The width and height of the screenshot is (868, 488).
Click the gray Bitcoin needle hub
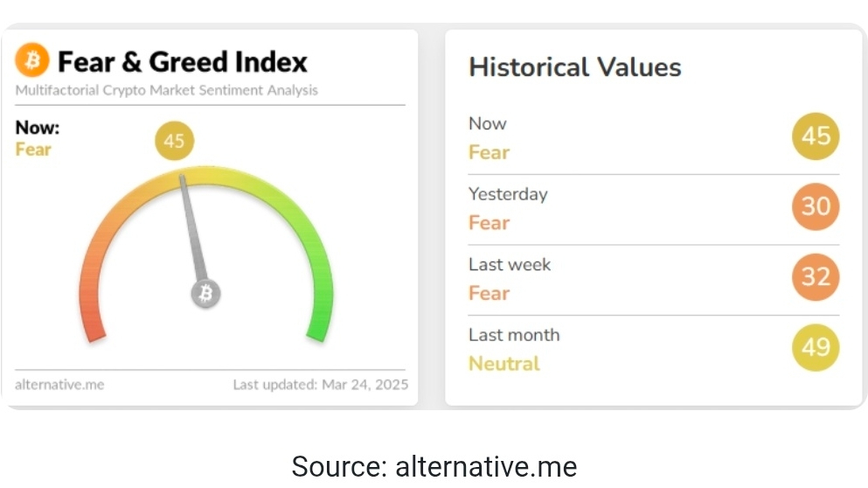(206, 294)
